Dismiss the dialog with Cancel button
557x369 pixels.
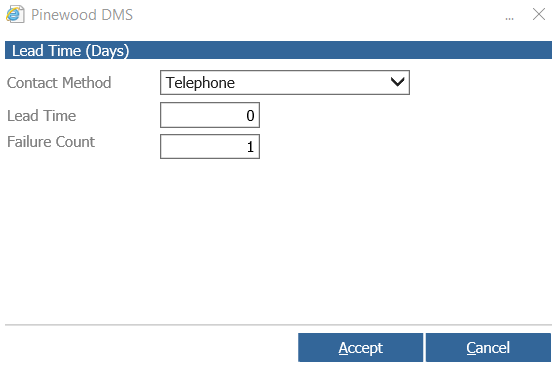pos(488,347)
